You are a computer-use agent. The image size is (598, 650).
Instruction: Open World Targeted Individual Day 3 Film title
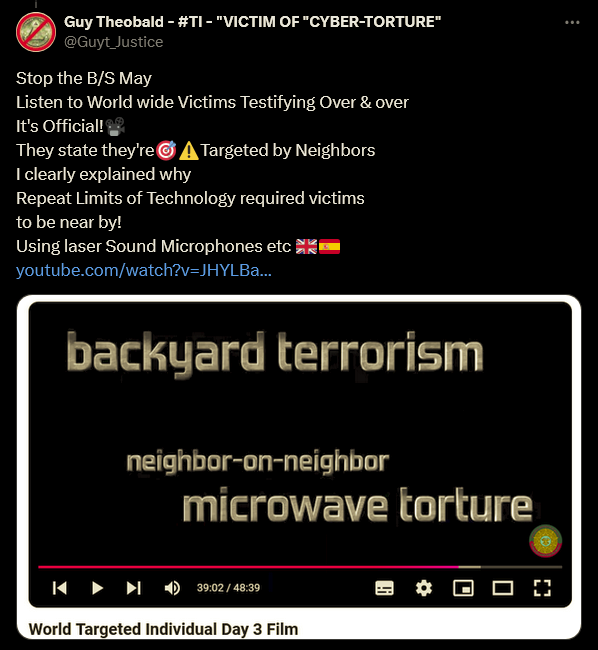163,629
